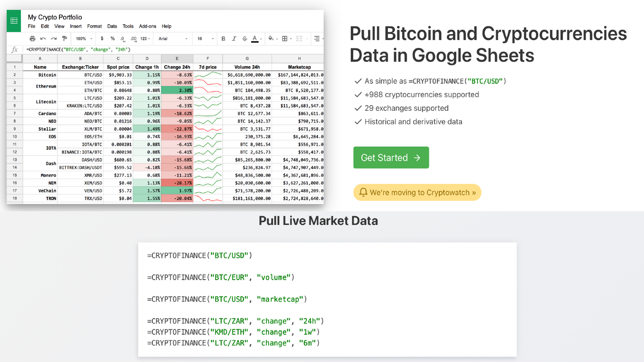Open the font size 10 dropdown
644x362 pixels.
tap(206, 39)
